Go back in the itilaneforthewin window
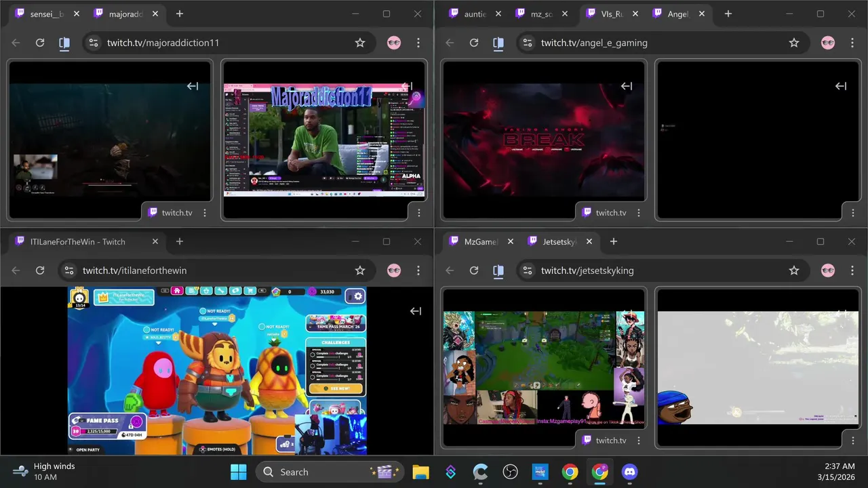The height and width of the screenshot is (488, 868). [x=16, y=270]
